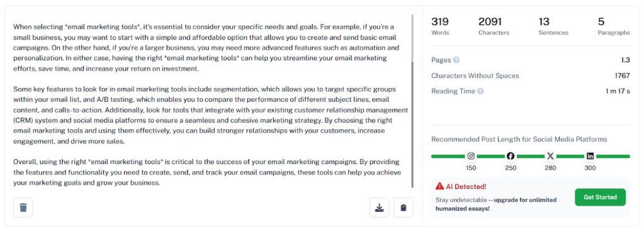Select the Instagram icon on length bar

[471, 156]
